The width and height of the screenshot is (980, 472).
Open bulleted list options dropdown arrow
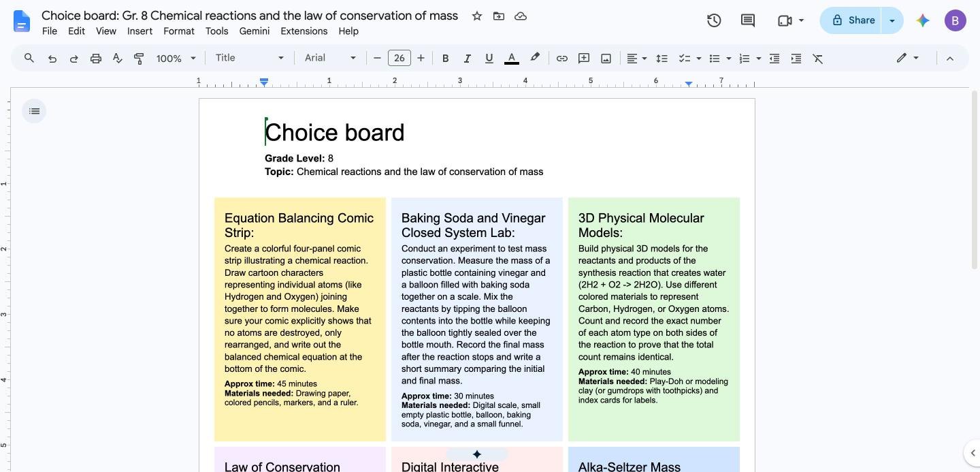pyautogui.click(x=728, y=59)
